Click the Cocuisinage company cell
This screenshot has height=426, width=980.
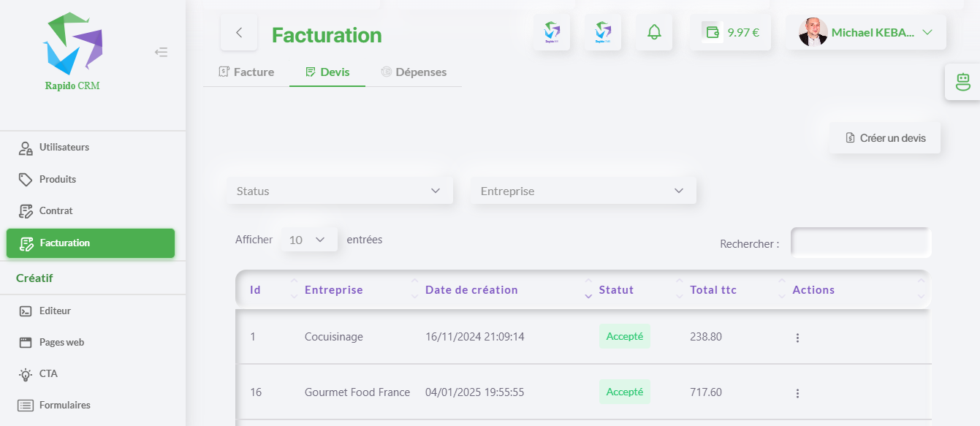334,337
